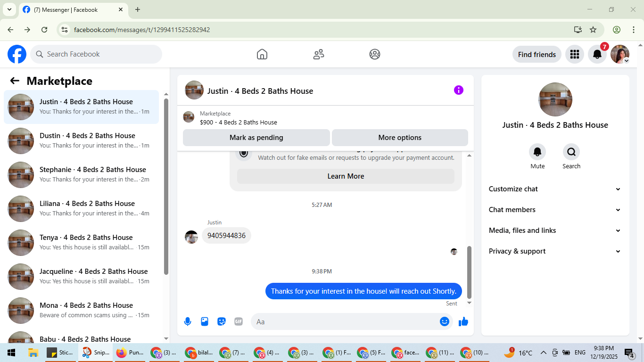
Task: Expand the Privacy & support section
Action: click(555, 251)
